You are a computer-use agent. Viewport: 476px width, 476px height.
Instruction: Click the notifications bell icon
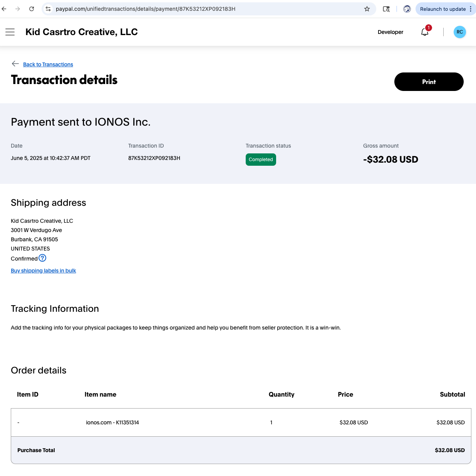pyautogui.click(x=425, y=32)
